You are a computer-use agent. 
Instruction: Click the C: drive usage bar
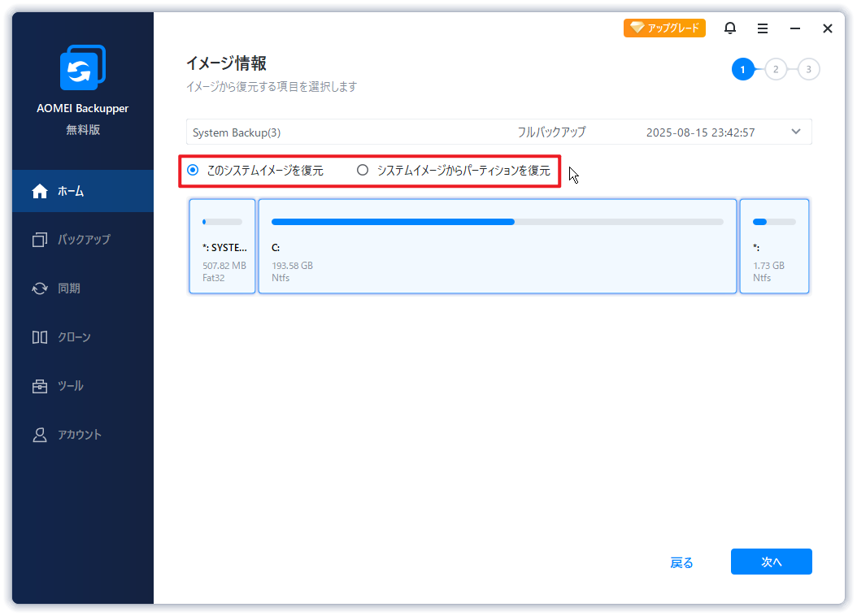click(498, 221)
